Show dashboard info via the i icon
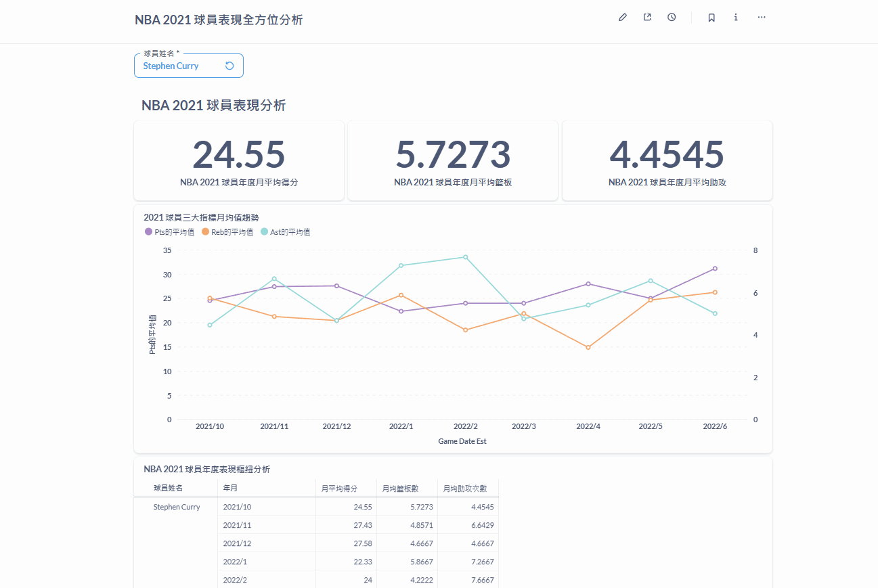 pos(736,18)
